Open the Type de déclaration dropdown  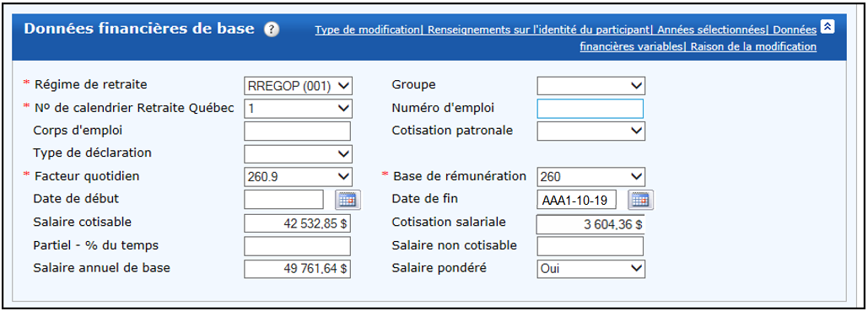(x=298, y=154)
